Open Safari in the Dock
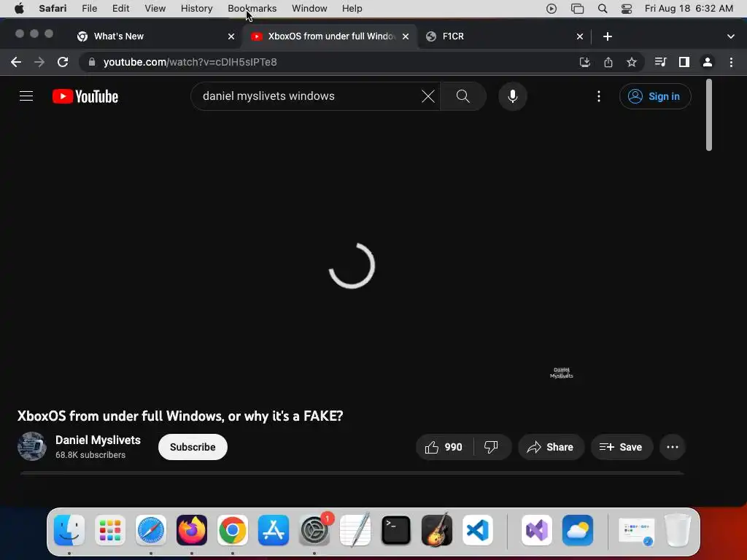Viewport: 747px width, 560px height. click(151, 531)
